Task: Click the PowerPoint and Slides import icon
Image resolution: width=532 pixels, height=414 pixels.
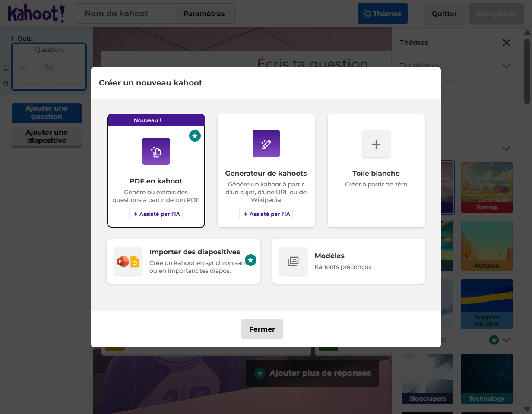Action: point(128,261)
